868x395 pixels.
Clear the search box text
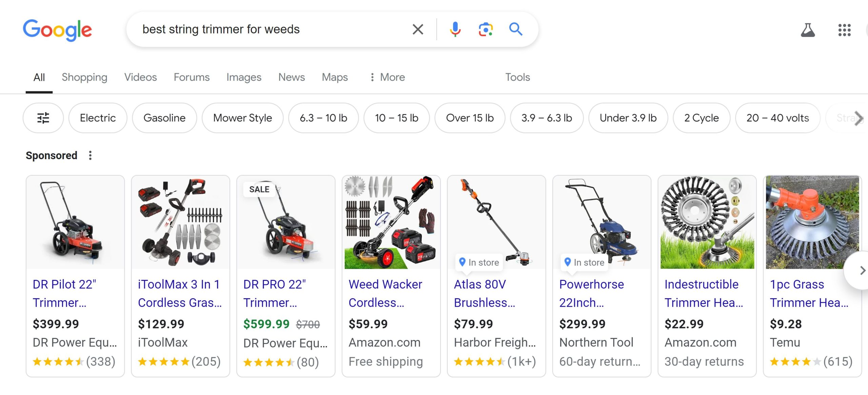tap(418, 30)
